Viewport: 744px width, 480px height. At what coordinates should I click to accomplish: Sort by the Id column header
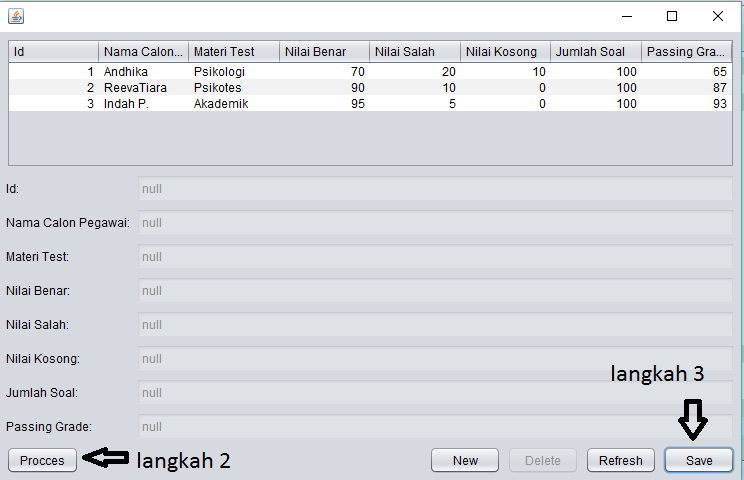click(53, 52)
